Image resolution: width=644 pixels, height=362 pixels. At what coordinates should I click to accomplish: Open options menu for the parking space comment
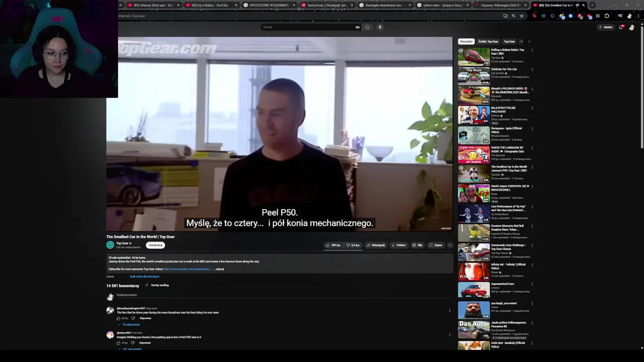point(450,335)
